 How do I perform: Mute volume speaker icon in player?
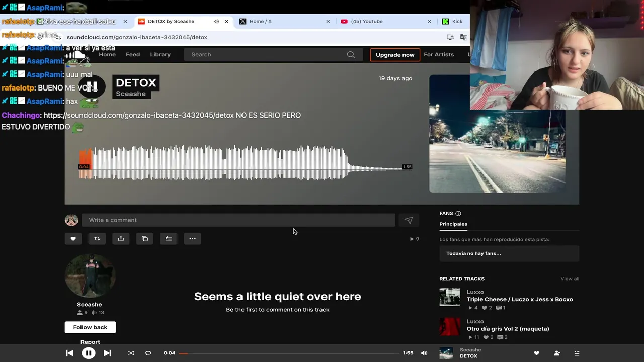(x=424, y=353)
